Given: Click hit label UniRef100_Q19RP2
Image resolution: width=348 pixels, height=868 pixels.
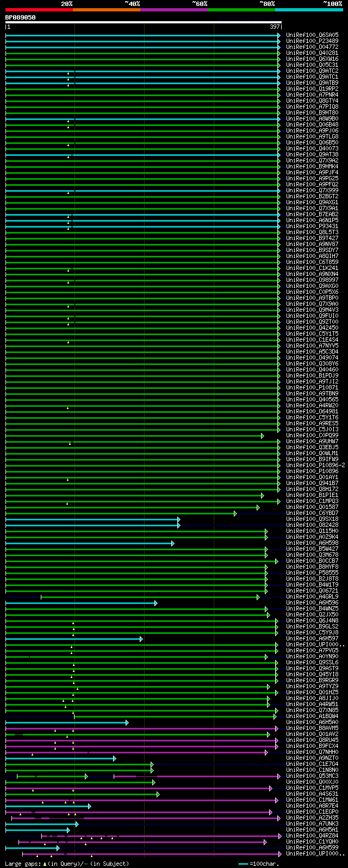Looking at the screenshot, I should (x=312, y=89).
